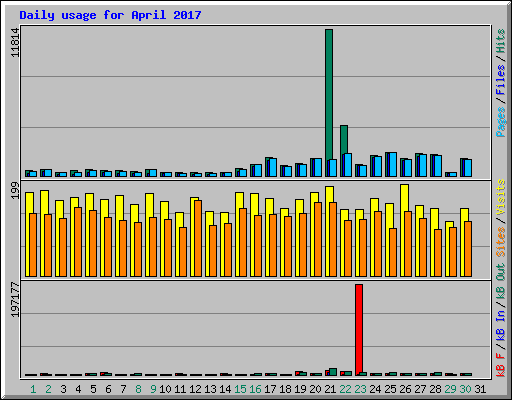Click day 25 on the x-axis
The image size is (512, 400).
click(390, 389)
